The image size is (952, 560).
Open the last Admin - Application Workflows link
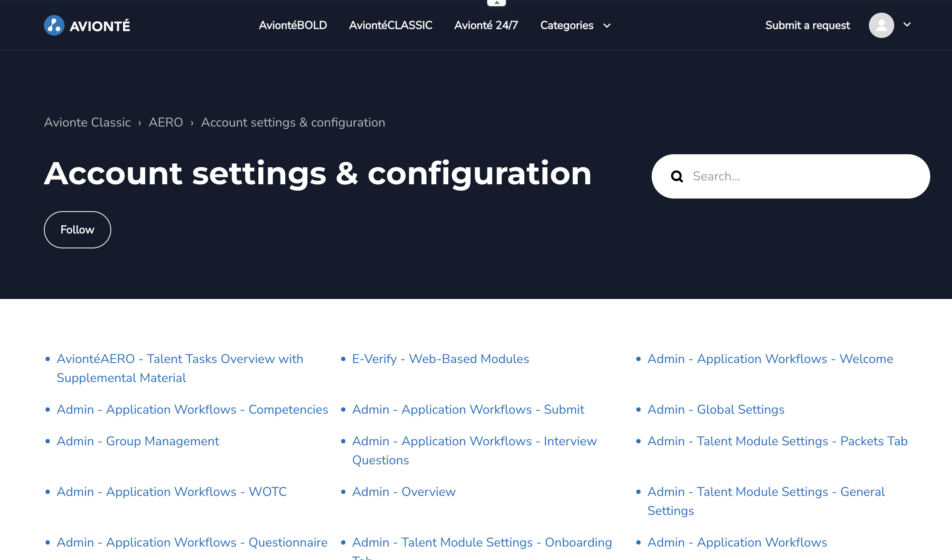737,542
